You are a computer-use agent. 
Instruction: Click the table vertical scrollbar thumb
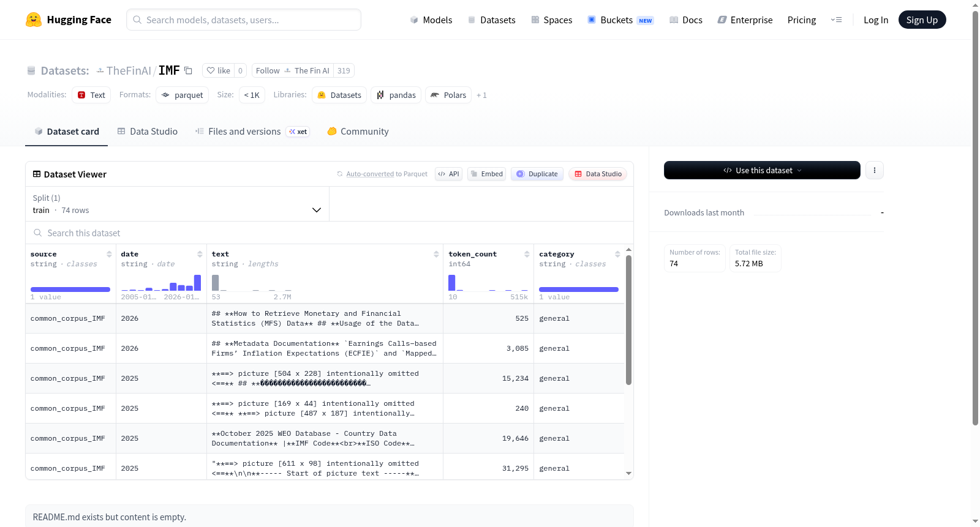click(x=628, y=320)
